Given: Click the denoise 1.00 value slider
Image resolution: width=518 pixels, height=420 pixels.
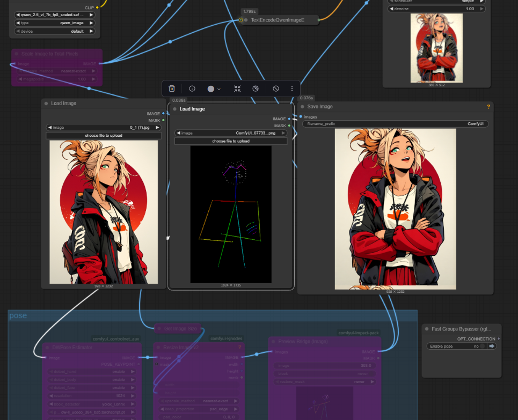Looking at the screenshot, I should pos(437,9).
